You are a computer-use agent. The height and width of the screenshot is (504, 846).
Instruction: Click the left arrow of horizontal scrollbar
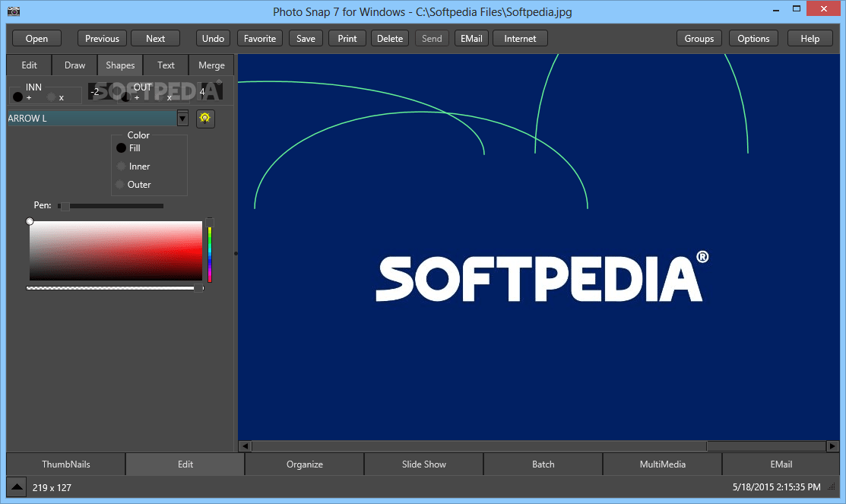pos(245,446)
